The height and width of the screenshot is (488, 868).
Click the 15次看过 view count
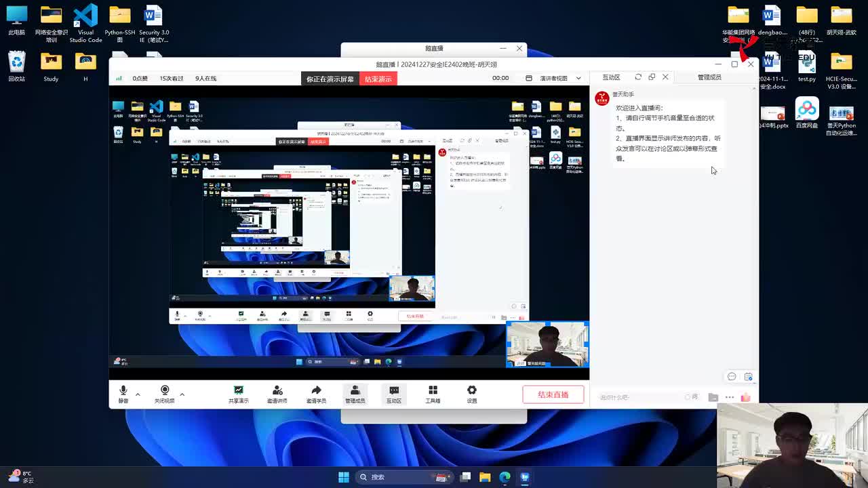172,79
